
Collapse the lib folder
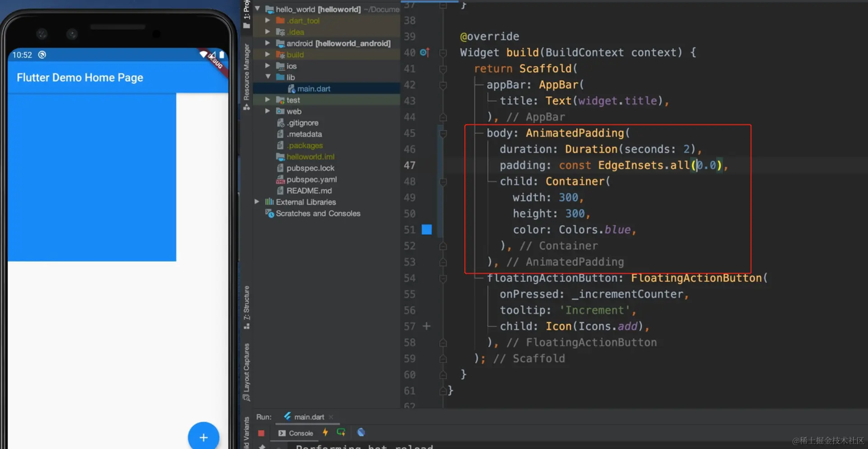268,77
